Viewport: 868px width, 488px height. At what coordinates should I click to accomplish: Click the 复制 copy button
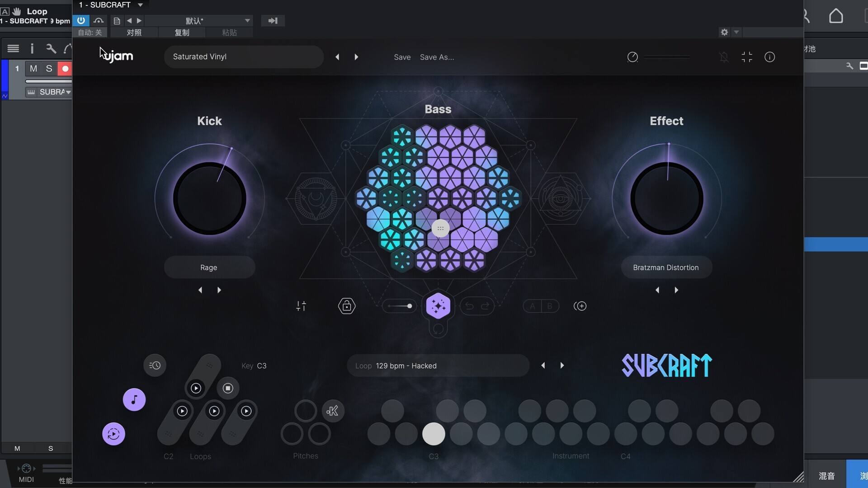click(182, 33)
